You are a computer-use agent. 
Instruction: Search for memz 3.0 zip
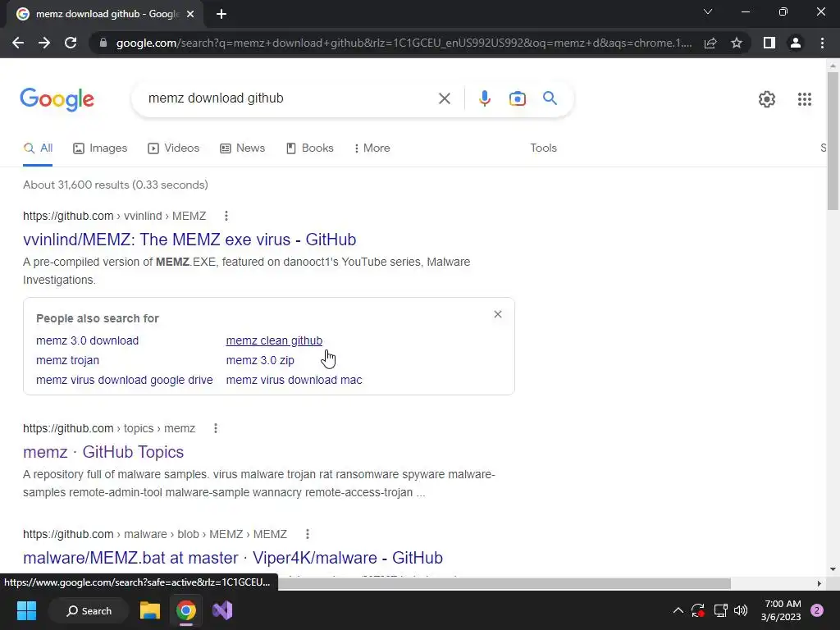coord(260,361)
